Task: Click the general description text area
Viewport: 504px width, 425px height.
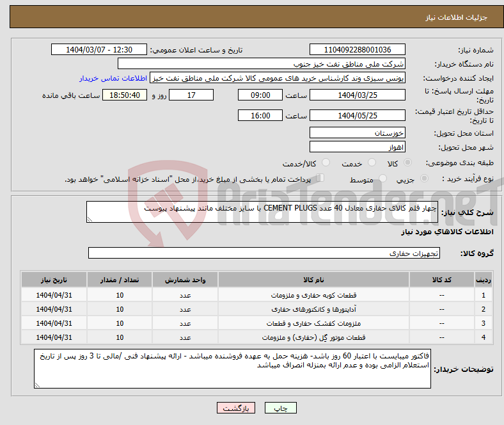Action: 262,212
